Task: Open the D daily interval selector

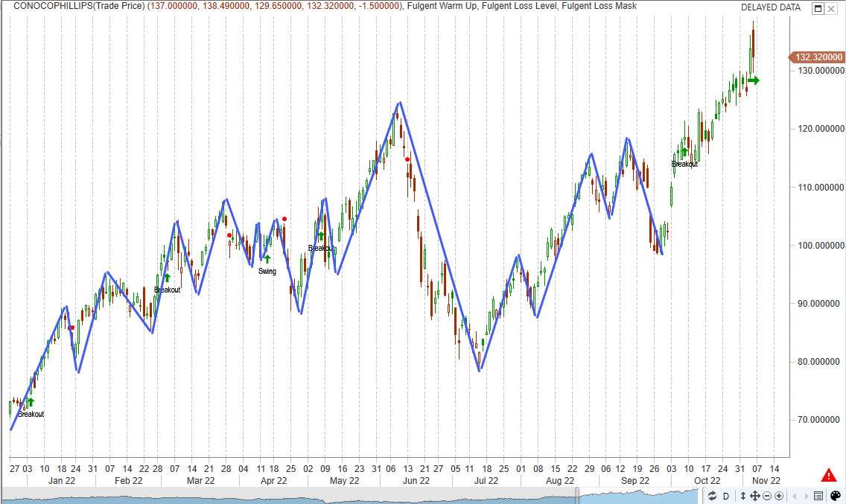Action: click(725, 496)
